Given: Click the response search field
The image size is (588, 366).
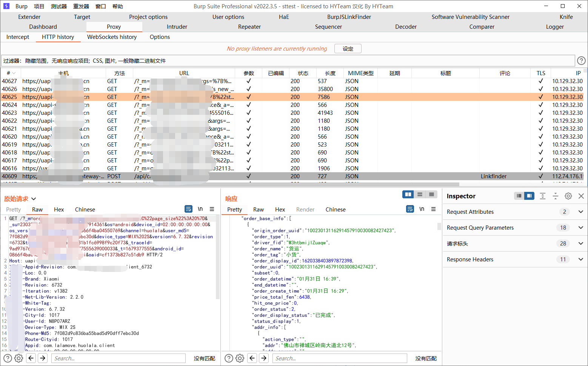Looking at the screenshot, I should (x=340, y=358).
